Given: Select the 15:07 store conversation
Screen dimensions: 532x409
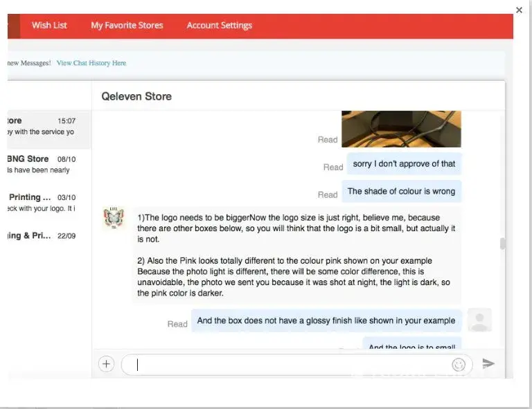Looking at the screenshot, I should 45,126.
